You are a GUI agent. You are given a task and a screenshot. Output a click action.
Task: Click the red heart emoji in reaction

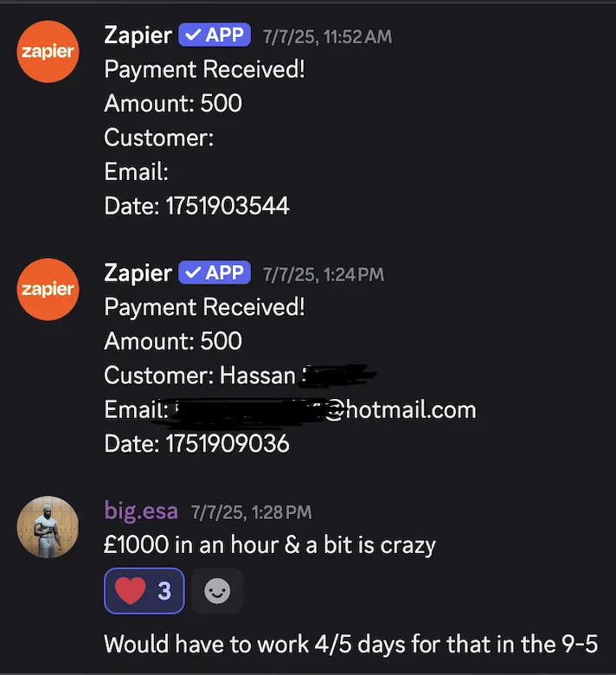pyautogui.click(x=131, y=590)
